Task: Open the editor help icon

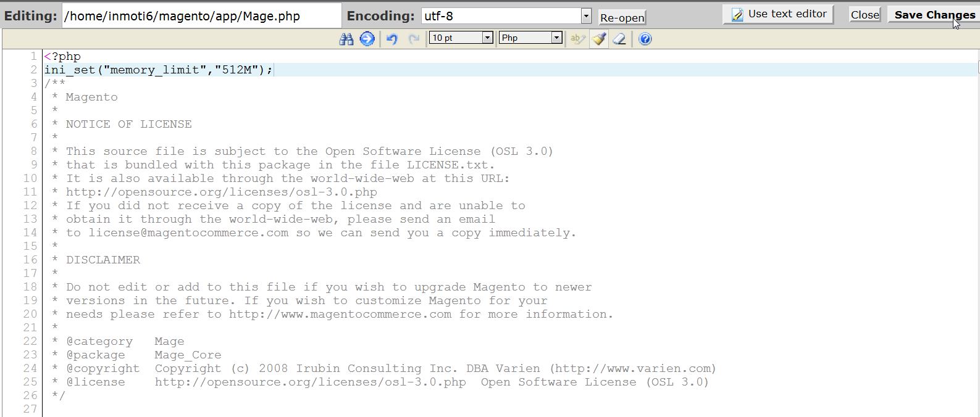Action: pyautogui.click(x=645, y=39)
